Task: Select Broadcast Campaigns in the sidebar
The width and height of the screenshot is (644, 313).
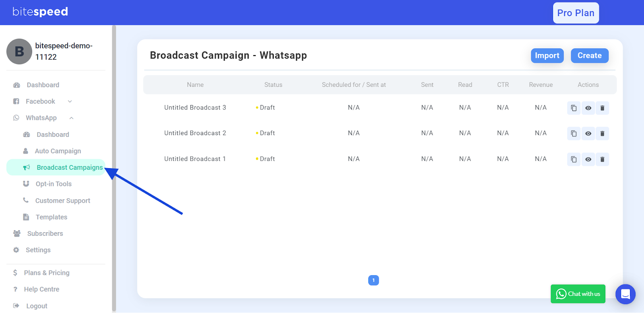Action: tap(56, 167)
